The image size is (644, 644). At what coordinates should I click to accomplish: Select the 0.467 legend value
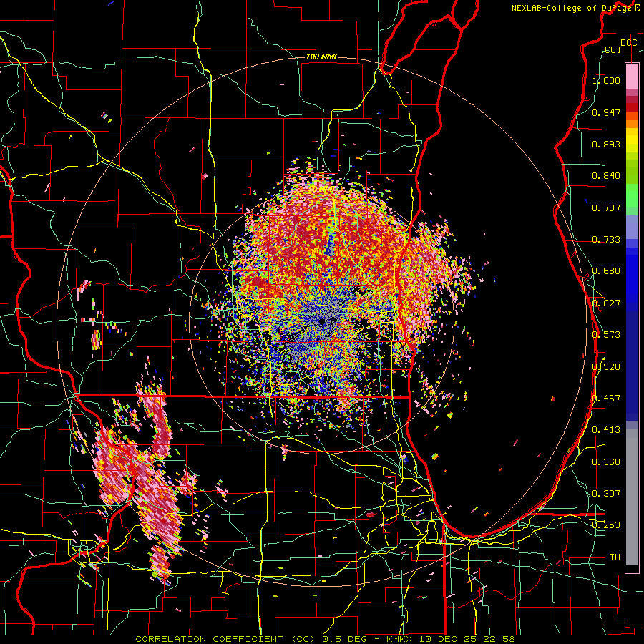point(606,399)
